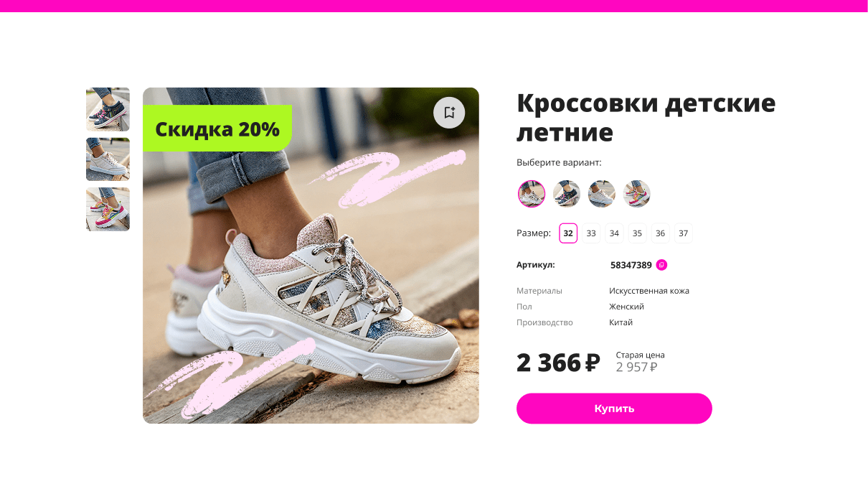The image size is (868, 489).
Task: Click the product title Кроссовки детские летние
Action: (646, 117)
